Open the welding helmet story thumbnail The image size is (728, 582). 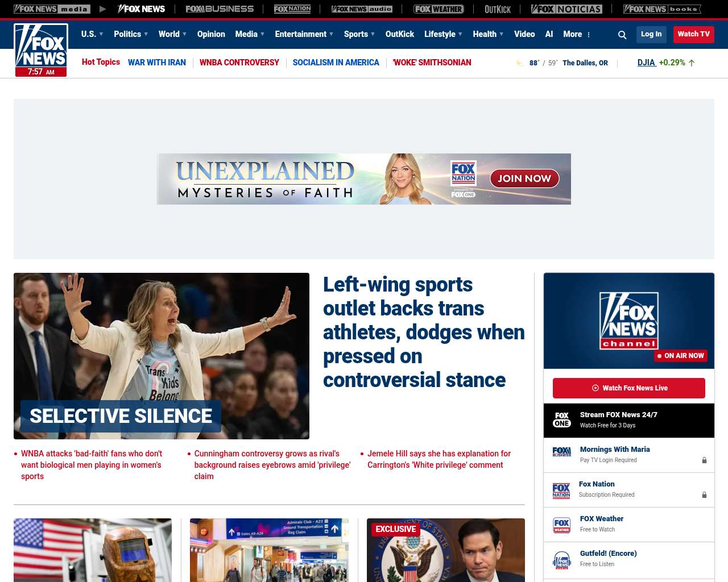(93, 550)
